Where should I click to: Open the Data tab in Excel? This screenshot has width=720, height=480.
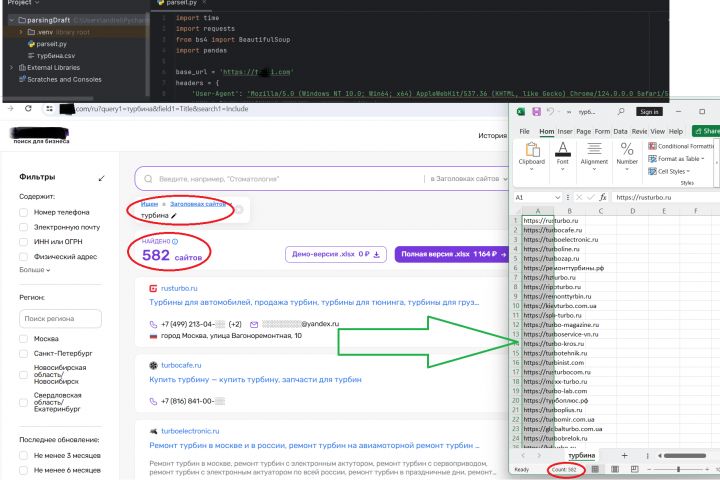pos(620,131)
